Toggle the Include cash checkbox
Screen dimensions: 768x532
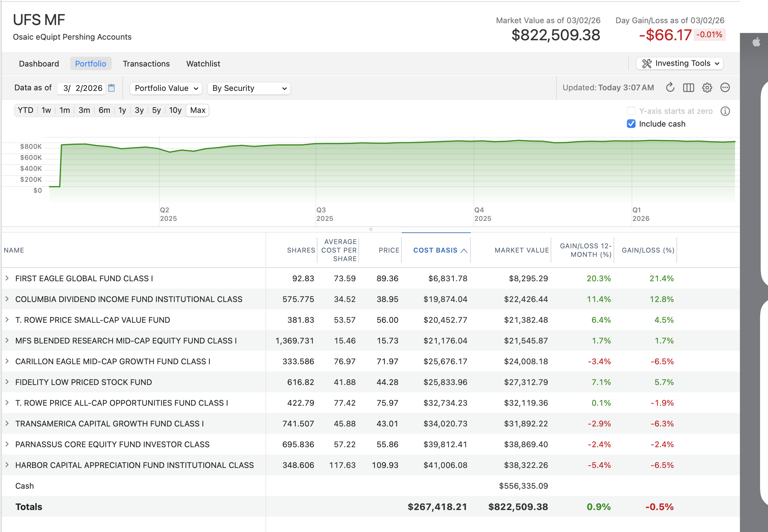[631, 124]
